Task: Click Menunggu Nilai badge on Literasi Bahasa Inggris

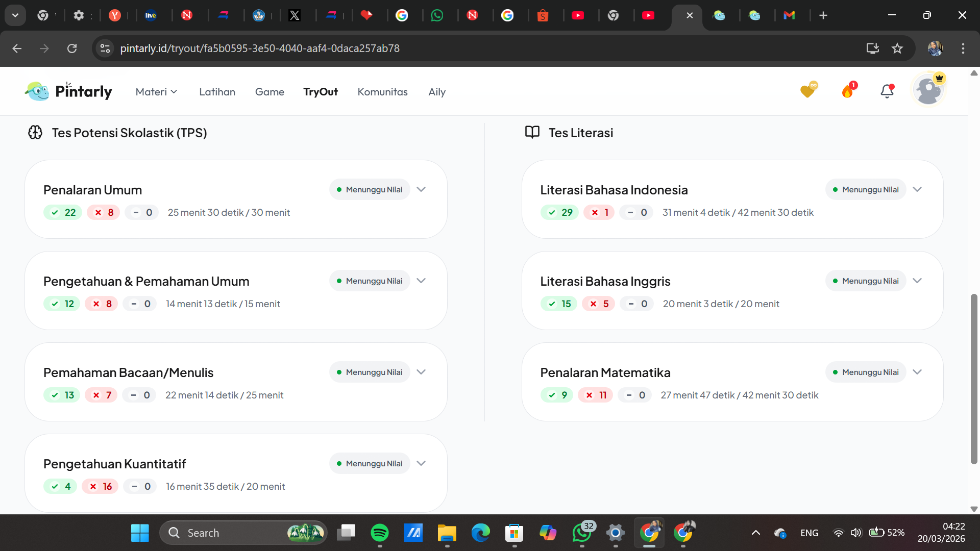Action: click(x=866, y=281)
